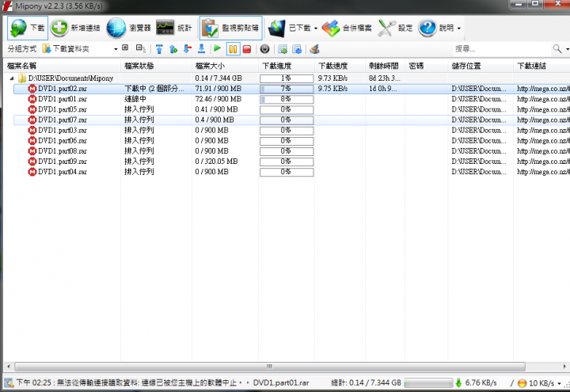570x392 pixels.
Task: Click the status bar log icon
Action: pos(9,383)
